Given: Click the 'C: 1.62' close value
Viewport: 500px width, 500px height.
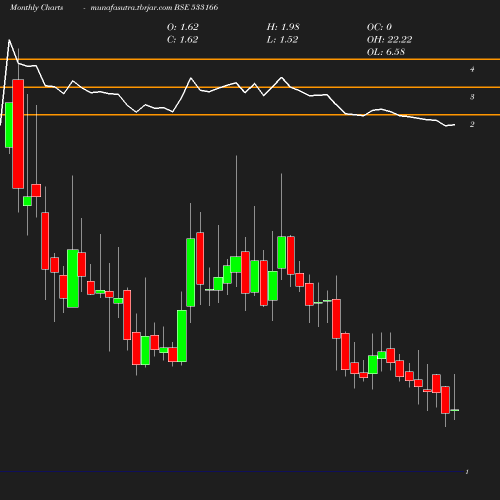Looking at the screenshot, I should click(183, 40).
